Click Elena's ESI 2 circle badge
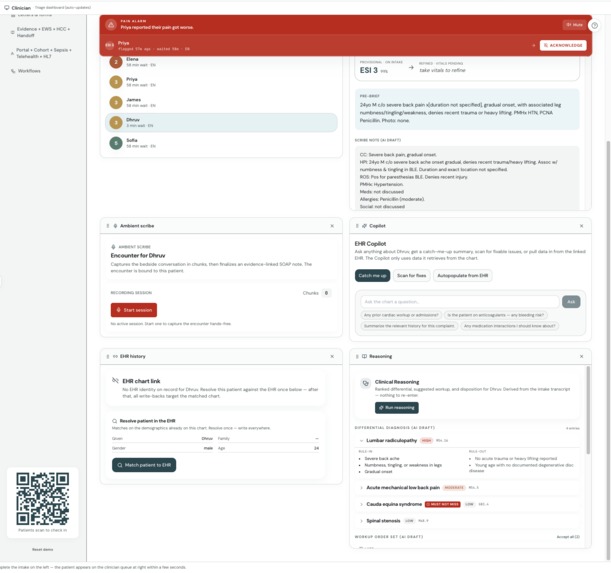The image size is (611, 573). [x=116, y=62]
